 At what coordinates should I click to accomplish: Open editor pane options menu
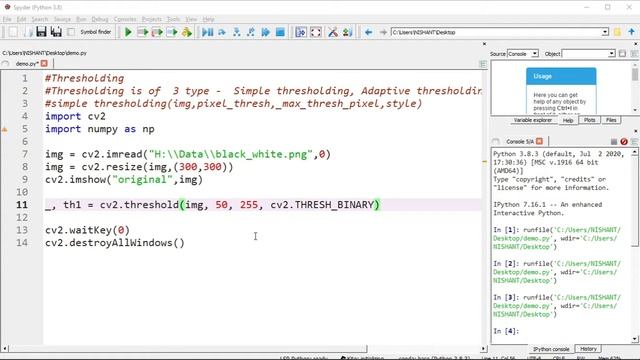coord(483,64)
